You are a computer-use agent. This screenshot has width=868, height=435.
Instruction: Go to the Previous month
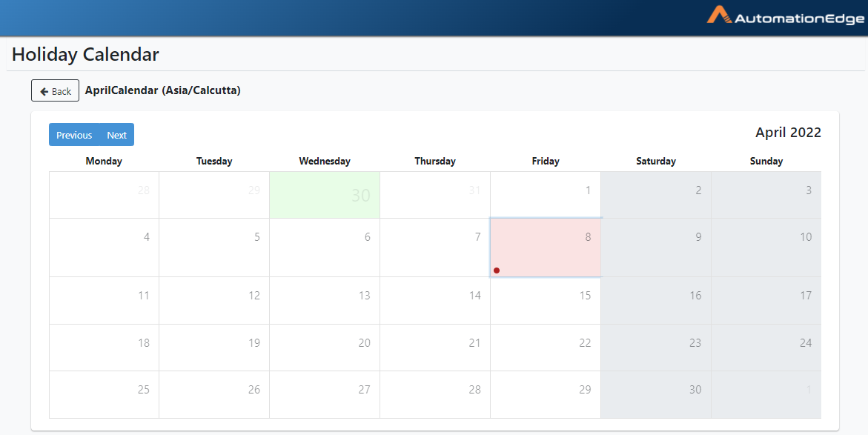pyautogui.click(x=74, y=135)
